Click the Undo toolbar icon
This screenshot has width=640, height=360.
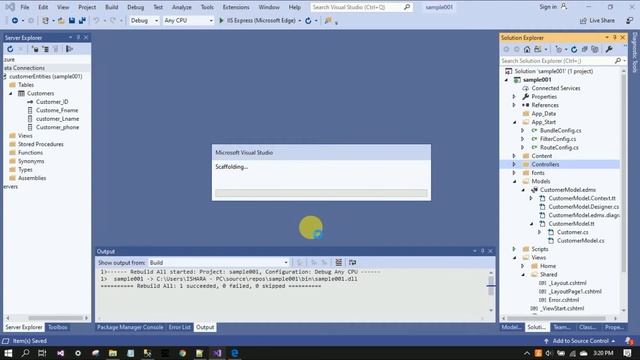pos(96,20)
